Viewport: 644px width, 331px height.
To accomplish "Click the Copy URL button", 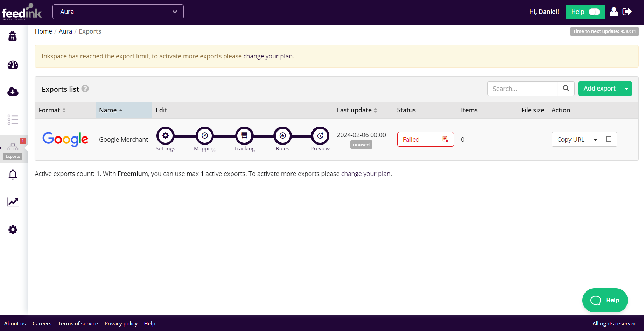I will (570, 140).
